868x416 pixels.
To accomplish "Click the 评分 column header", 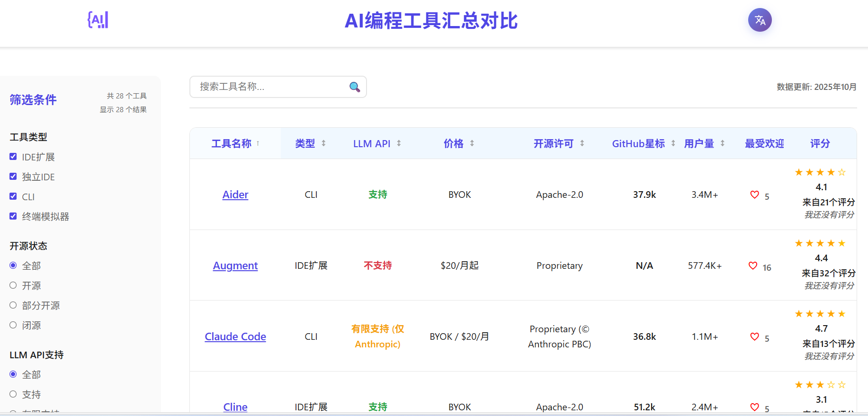I will (x=820, y=143).
